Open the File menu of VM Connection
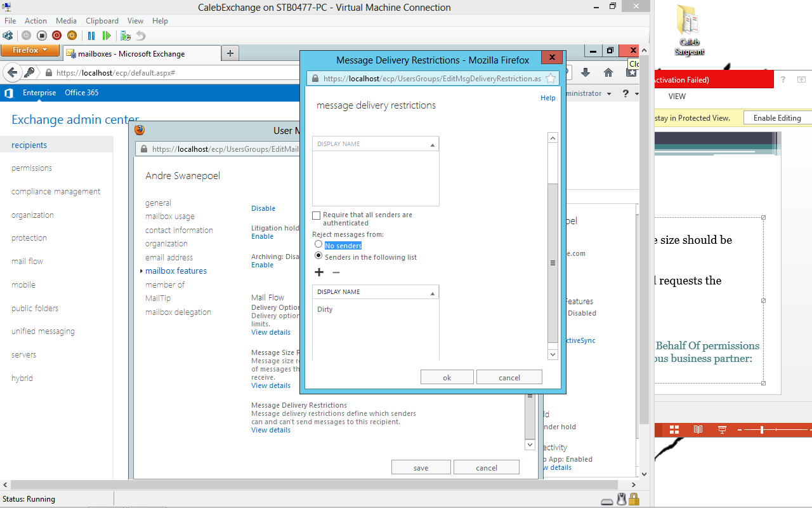The image size is (812, 508). coord(10,21)
